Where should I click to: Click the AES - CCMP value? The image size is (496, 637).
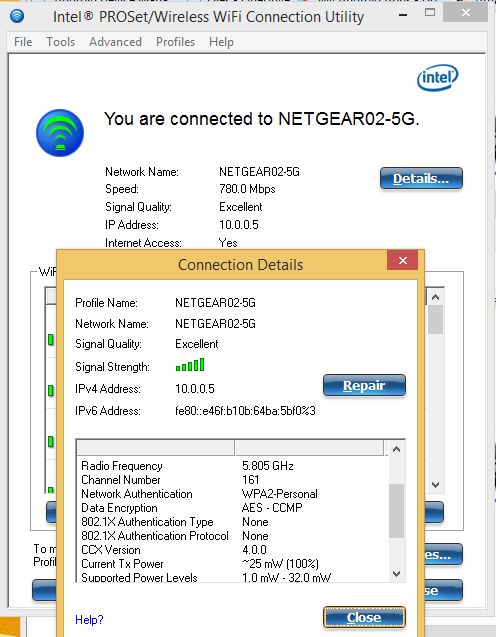tap(272, 508)
